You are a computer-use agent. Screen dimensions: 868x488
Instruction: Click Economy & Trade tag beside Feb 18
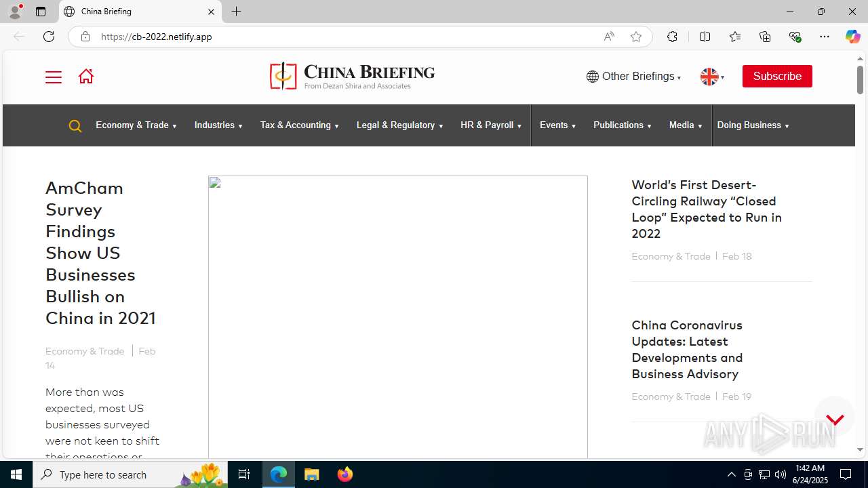[x=671, y=256]
